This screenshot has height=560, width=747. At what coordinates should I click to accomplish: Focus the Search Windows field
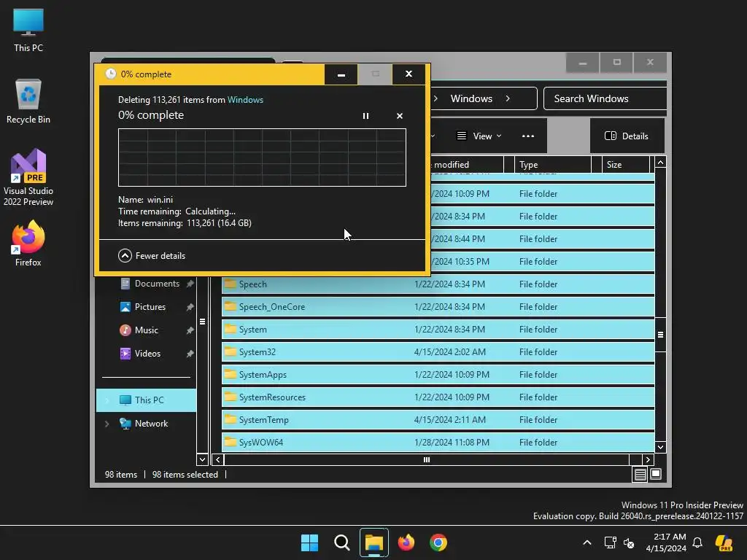point(604,98)
